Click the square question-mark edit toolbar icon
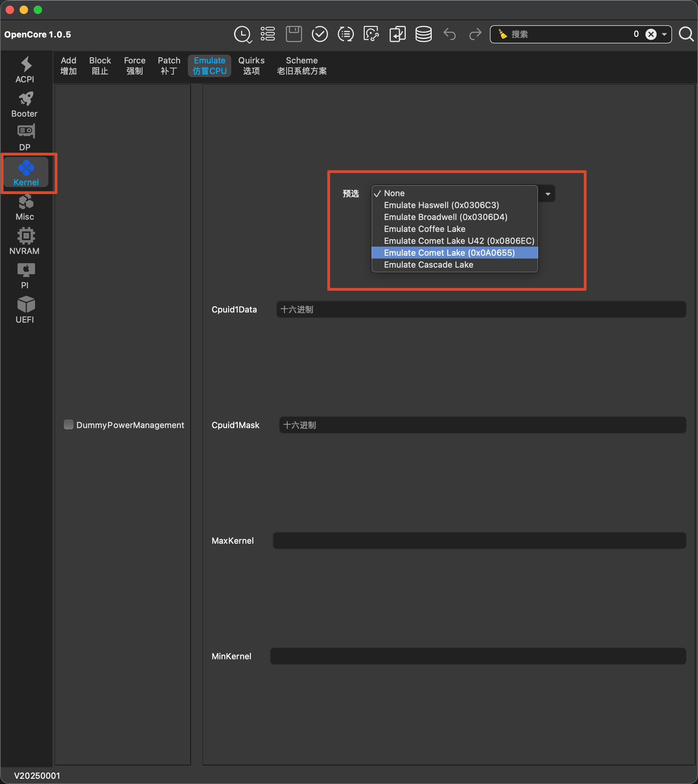This screenshot has width=698, height=784. coord(371,34)
